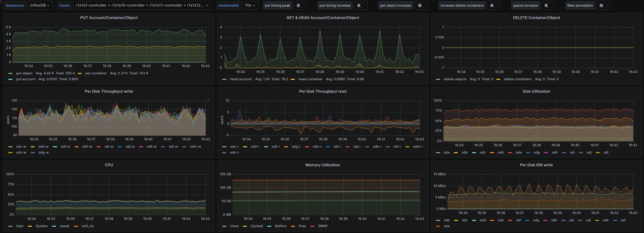Image resolution: width=644 pixels, height=233 pixels.
Task: Click the Memory Utilization panel title
Action: [x=323, y=165]
